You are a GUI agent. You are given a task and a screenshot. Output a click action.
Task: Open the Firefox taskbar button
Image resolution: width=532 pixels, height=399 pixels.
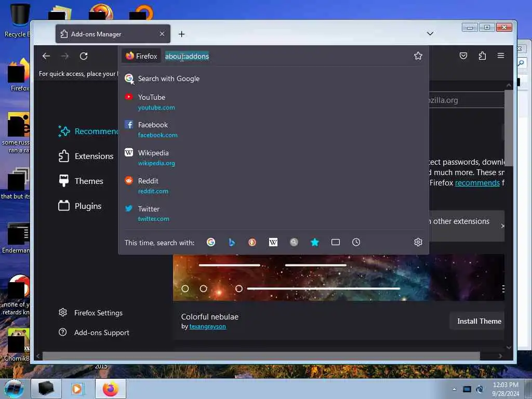tap(111, 389)
